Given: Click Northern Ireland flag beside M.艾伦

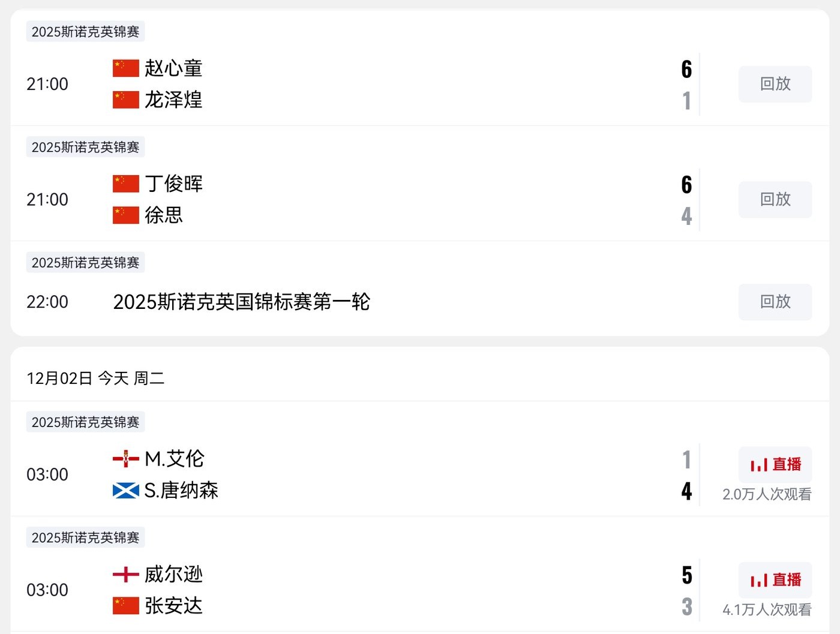Looking at the screenshot, I should click(125, 459).
